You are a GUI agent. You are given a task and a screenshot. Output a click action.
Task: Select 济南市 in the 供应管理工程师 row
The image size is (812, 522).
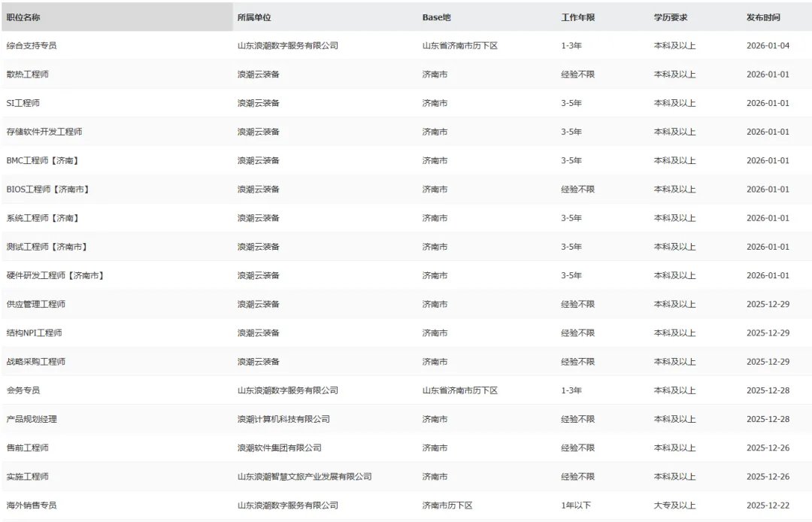click(x=435, y=305)
